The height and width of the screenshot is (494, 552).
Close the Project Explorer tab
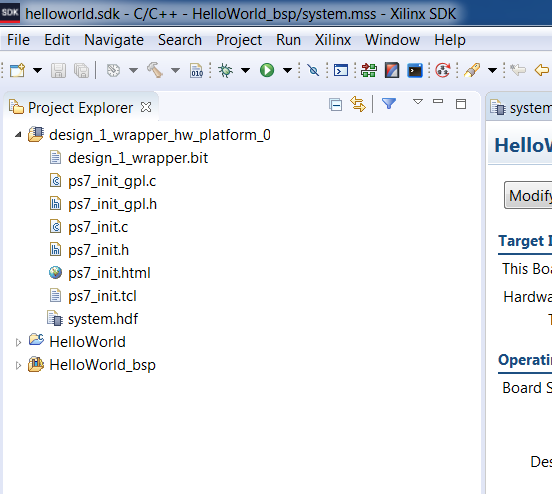(x=146, y=107)
